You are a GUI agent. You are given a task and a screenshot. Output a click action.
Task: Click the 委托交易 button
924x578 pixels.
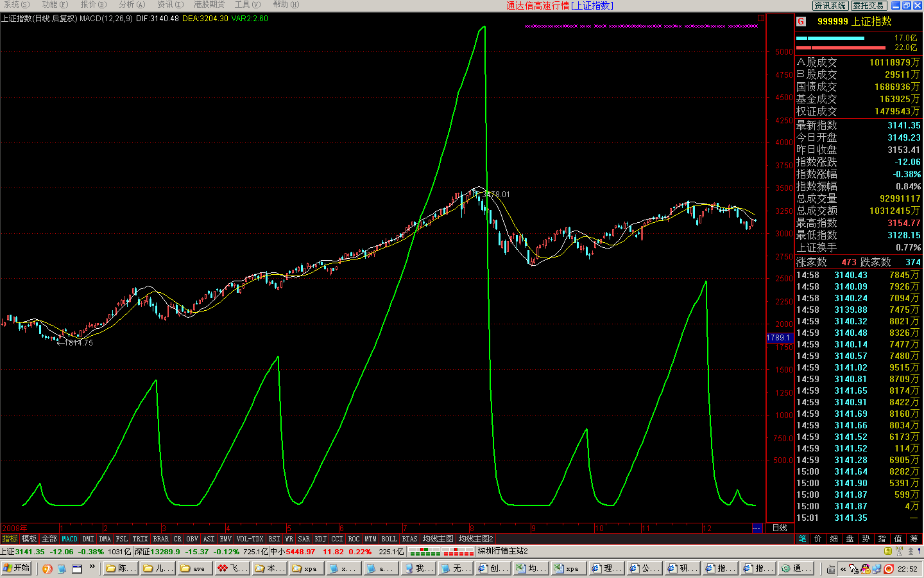coord(869,6)
